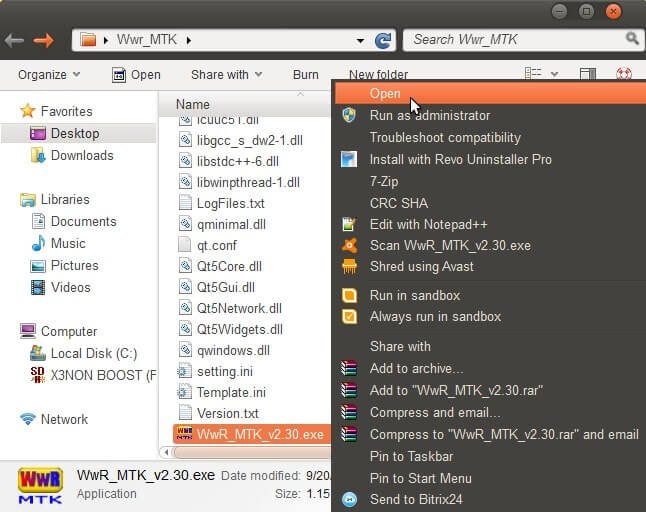646x512 pixels.
Task: Select Add to archive... menu item
Action: click(414, 368)
